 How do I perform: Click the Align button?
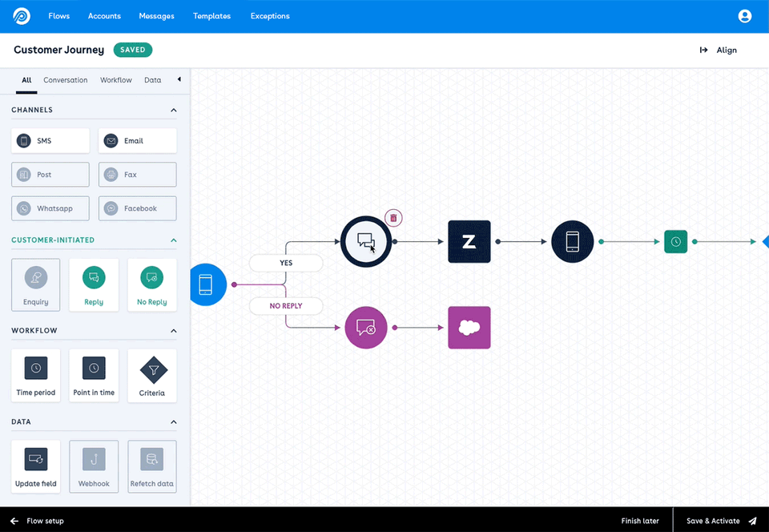click(718, 50)
